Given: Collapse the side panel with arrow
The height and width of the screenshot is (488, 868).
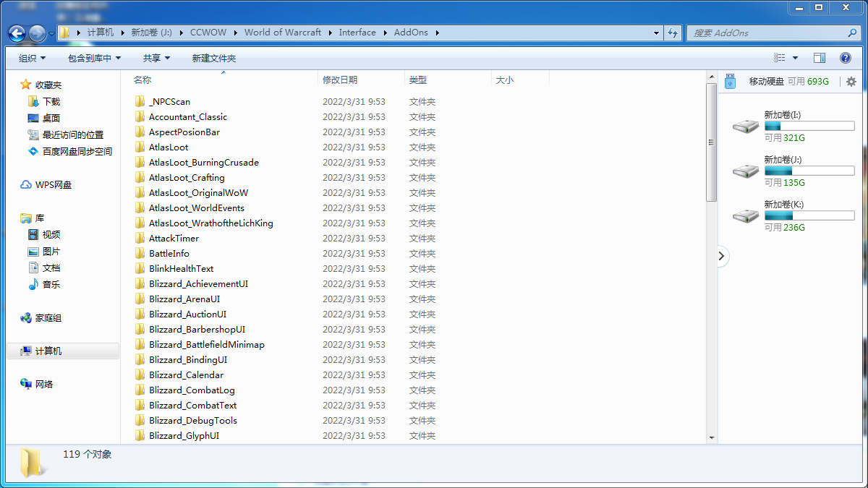Looking at the screenshot, I should [722, 256].
